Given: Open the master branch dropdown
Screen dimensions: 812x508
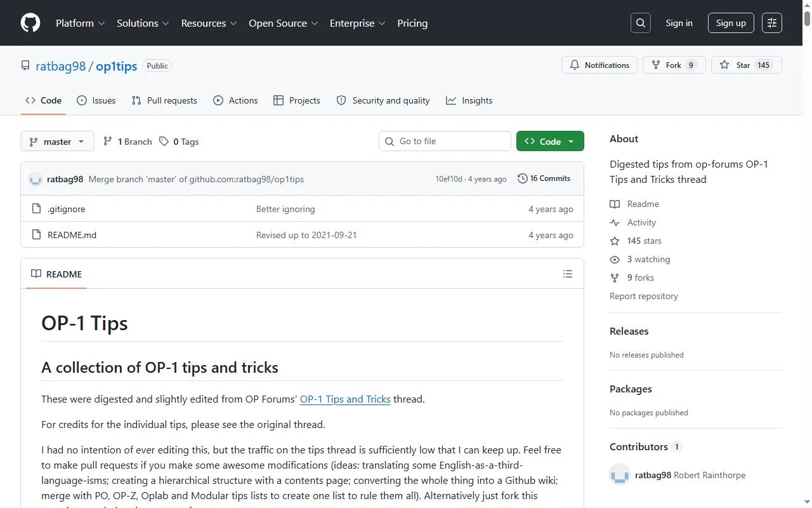Looking at the screenshot, I should pyautogui.click(x=57, y=141).
